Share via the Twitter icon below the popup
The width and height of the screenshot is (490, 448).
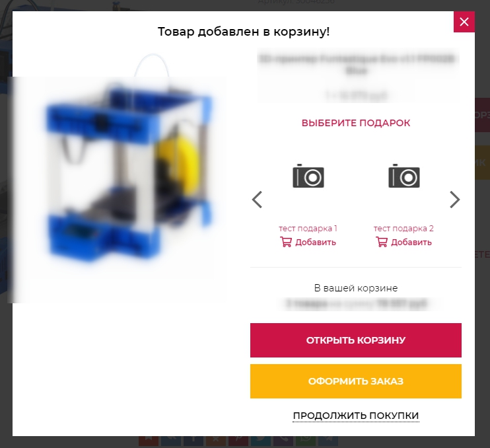pos(261,441)
